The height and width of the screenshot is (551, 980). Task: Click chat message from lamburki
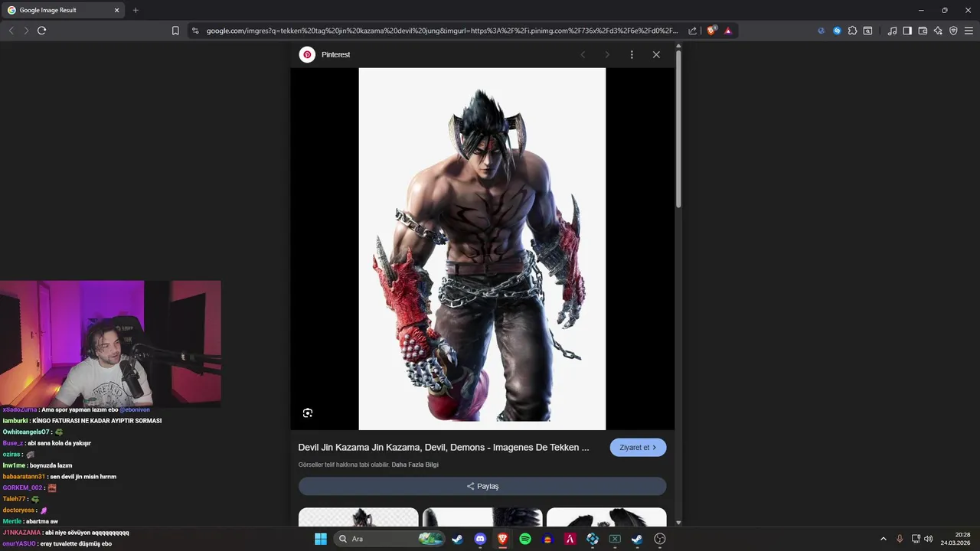coord(82,421)
